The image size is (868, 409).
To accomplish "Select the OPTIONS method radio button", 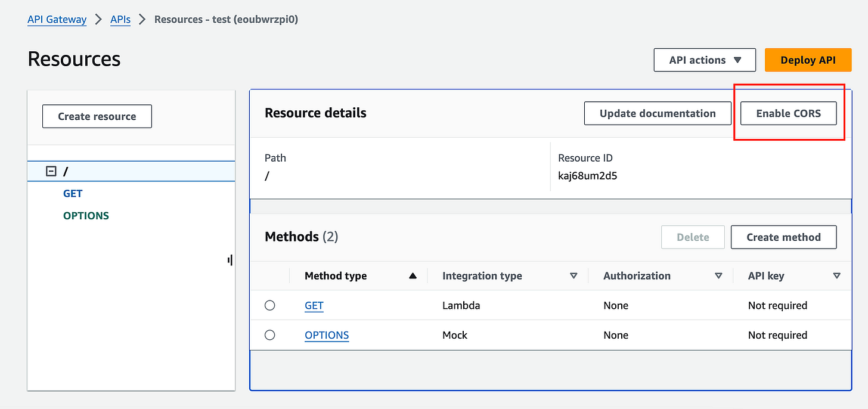I will coord(270,335).
